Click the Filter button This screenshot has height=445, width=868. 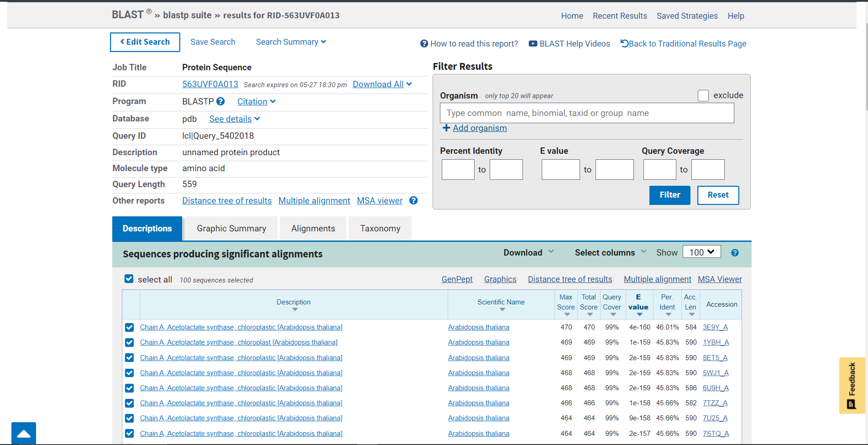pos(669,195)
